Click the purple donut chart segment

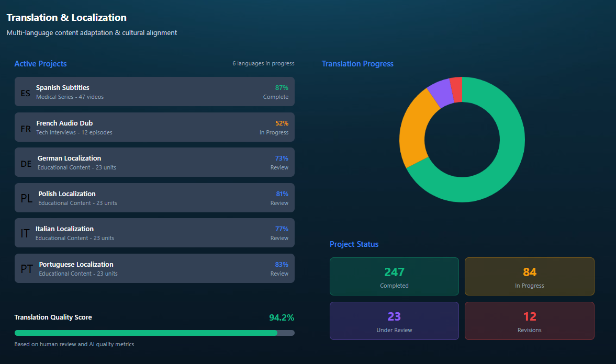(x=440, y=93)
